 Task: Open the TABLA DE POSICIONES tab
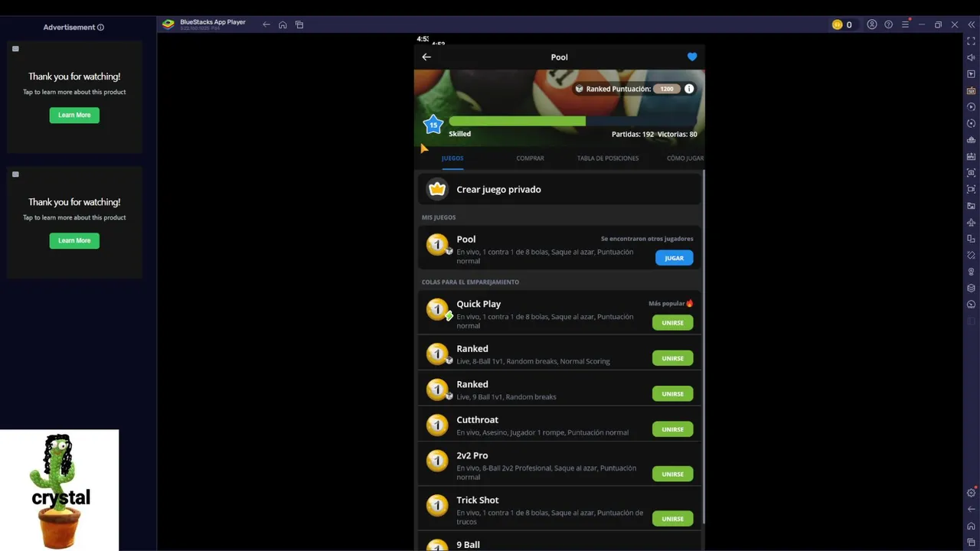click(x=608, y=158)
